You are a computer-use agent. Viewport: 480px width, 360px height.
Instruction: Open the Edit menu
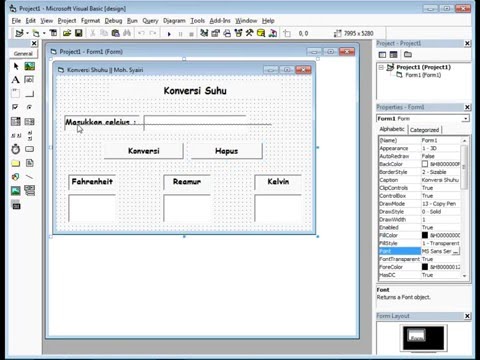pyautogui.click(x=31, y=21)
